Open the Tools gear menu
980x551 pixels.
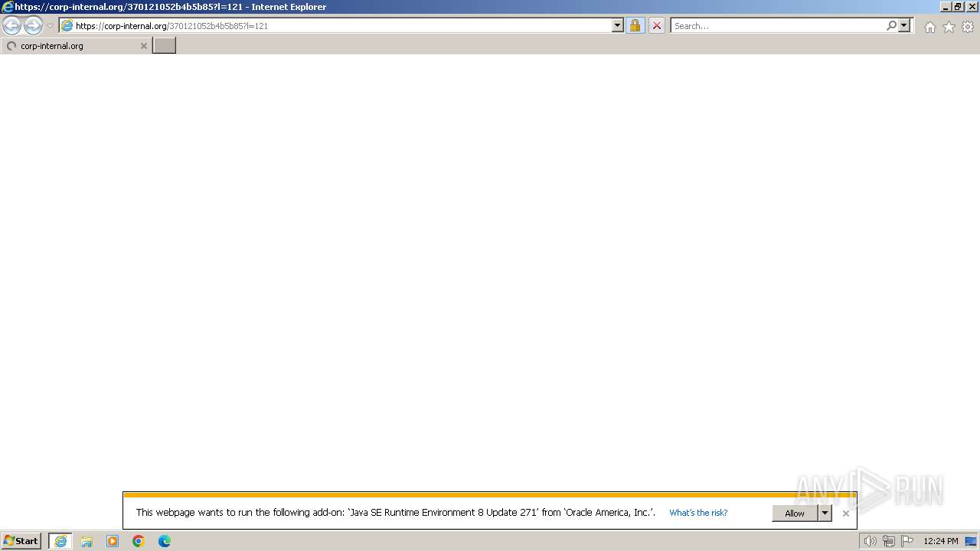pyautogui.click(x=968, y=27)
